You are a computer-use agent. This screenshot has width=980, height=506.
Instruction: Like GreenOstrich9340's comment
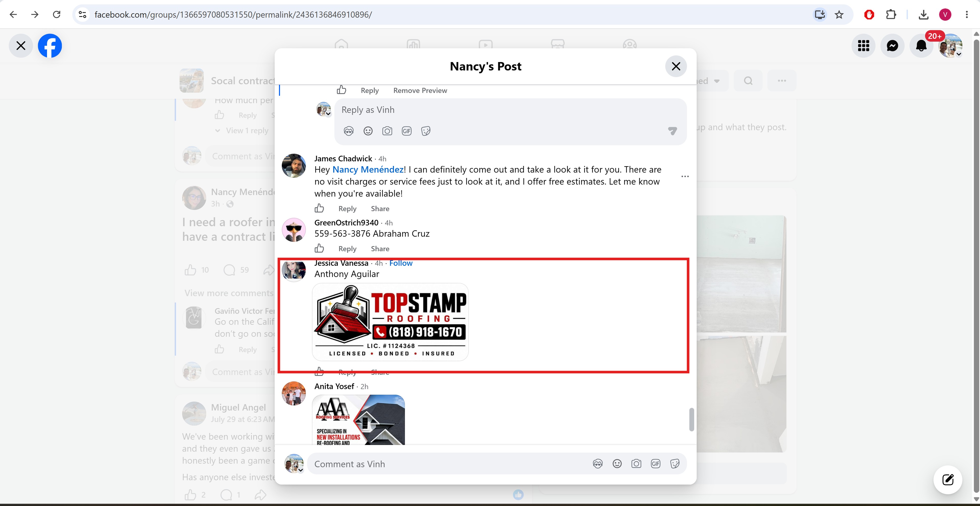319,248
